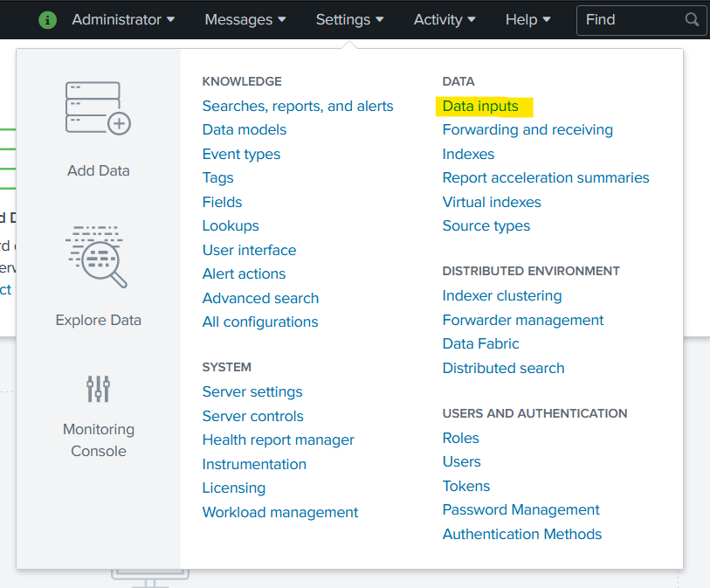Open Lookups settings
Viewport: 710px width, 588px height.
pos(231,226)
